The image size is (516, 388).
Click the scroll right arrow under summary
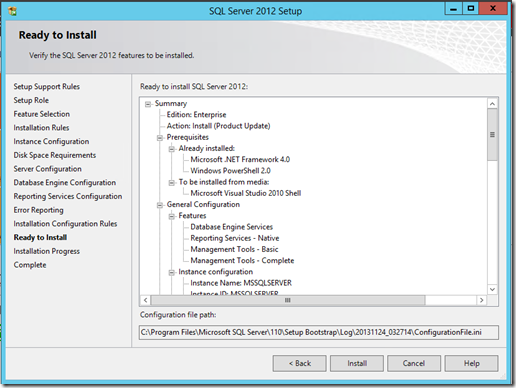tap(481, 300)
